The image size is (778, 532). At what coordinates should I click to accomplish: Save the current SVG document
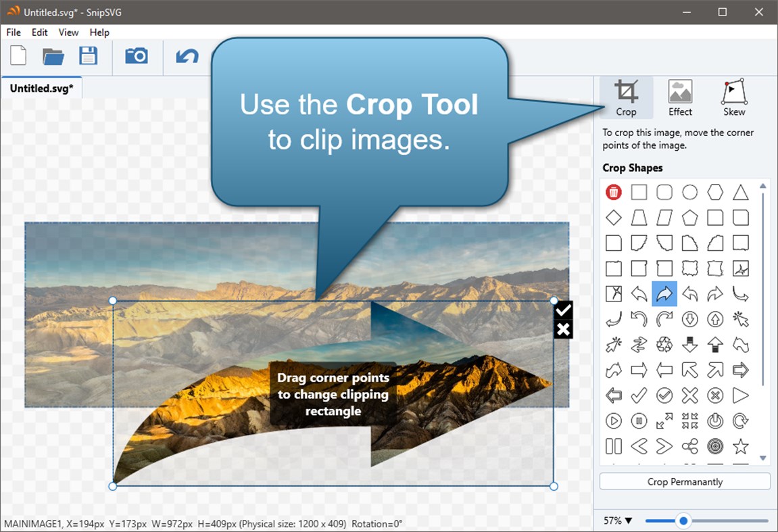click(89, 57)
